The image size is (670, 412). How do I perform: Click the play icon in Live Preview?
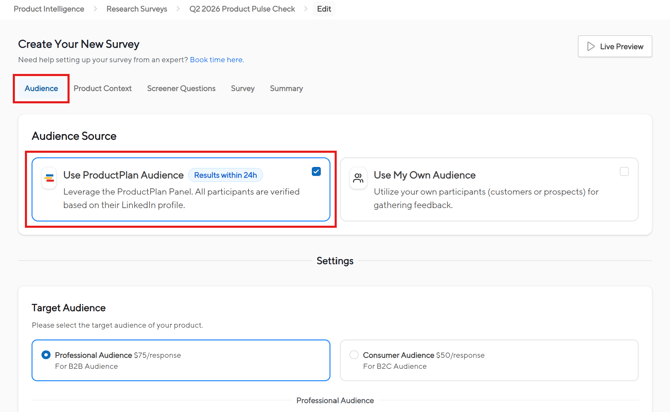[591, 47]
